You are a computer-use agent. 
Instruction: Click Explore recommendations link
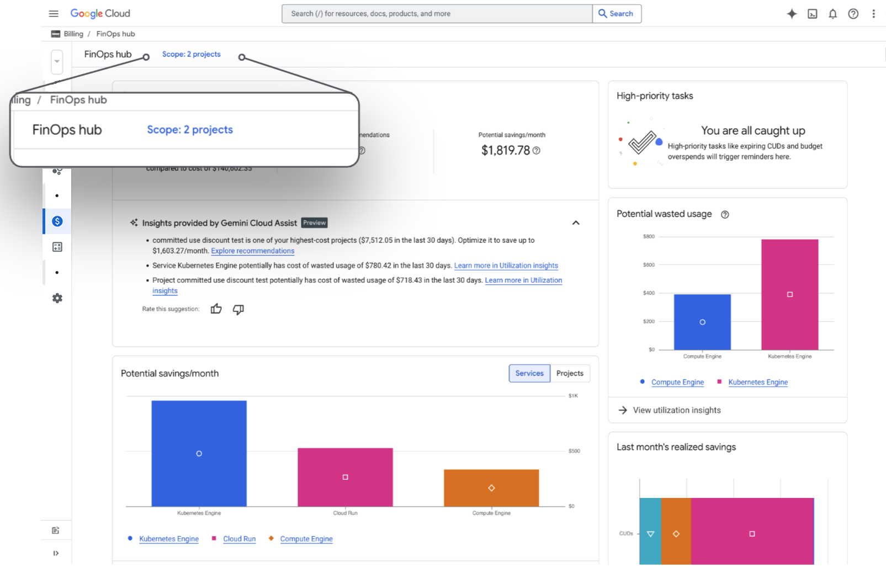(253, 251)
